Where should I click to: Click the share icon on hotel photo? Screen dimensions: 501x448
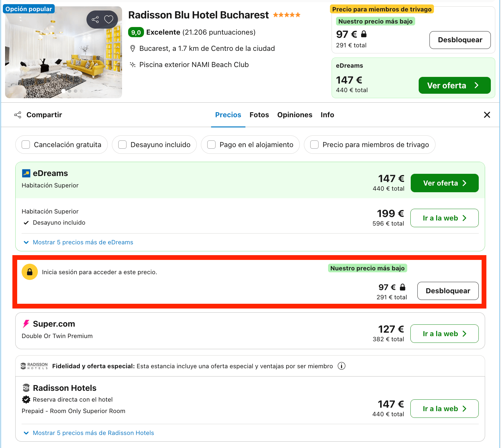click(95, 19)
